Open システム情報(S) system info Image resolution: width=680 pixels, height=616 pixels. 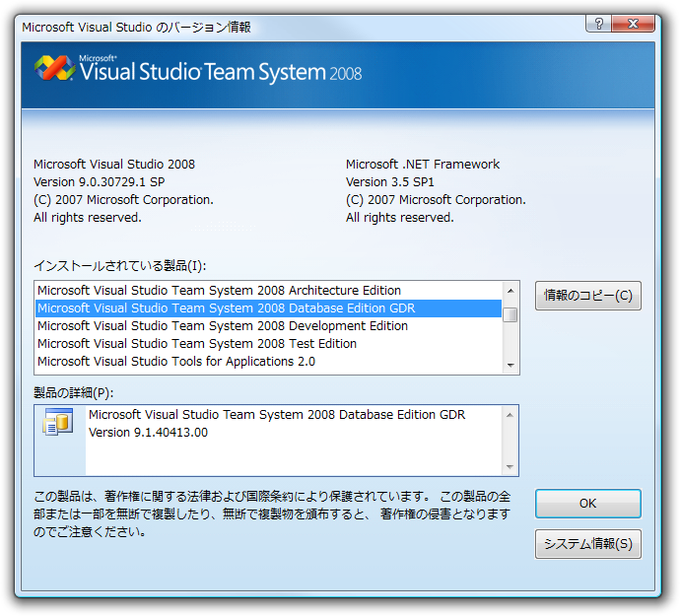(587, 543)
